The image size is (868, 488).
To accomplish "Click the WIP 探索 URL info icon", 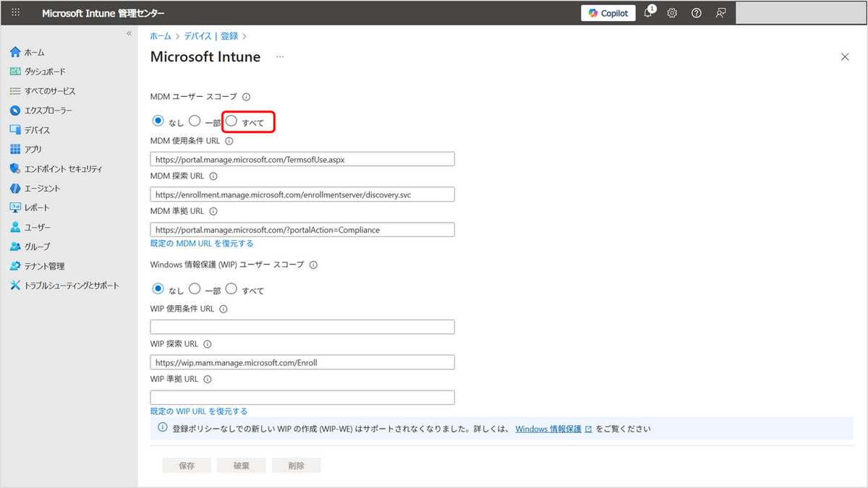I will [x=208, y=344].
